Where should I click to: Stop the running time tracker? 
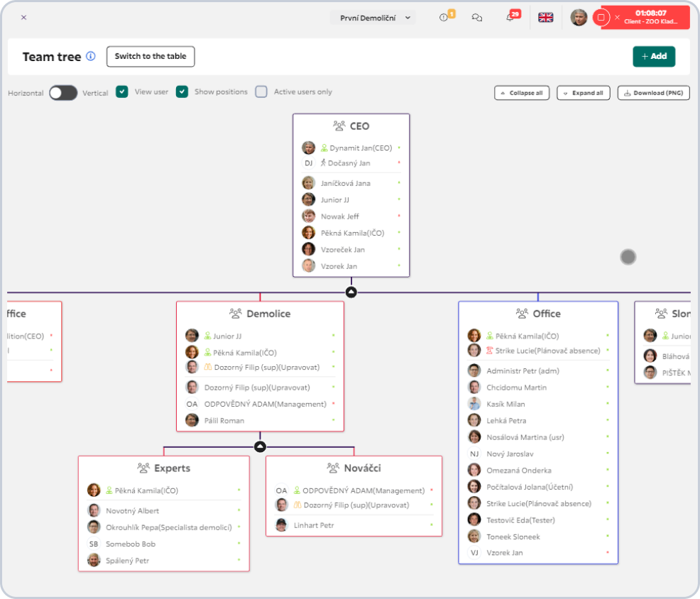(x=601, y=18)
